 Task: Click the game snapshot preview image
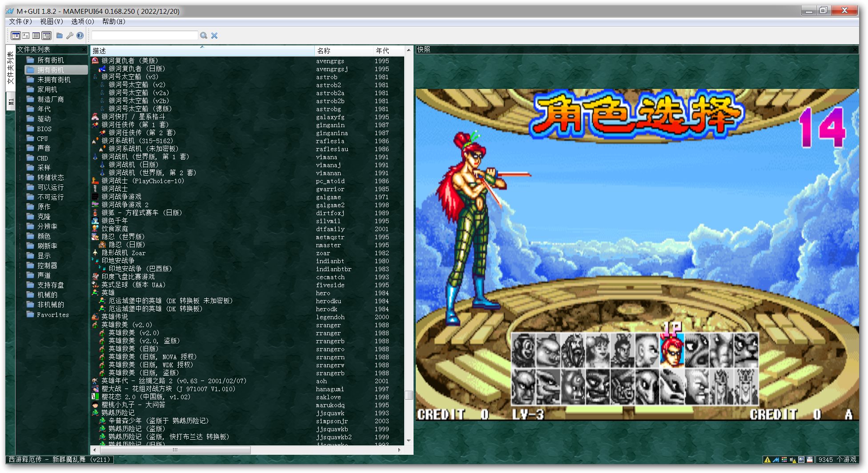pyautogui.click(x=637, y=255)
